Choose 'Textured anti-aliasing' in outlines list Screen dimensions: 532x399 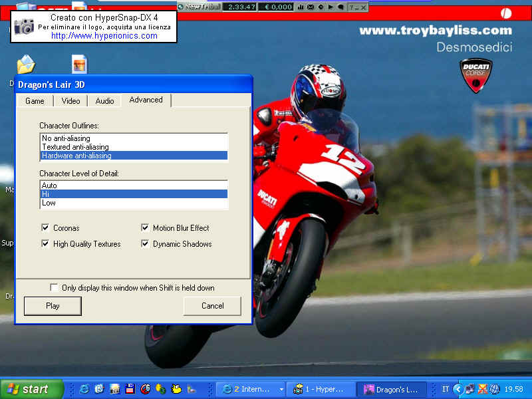[x=134, y=147]
